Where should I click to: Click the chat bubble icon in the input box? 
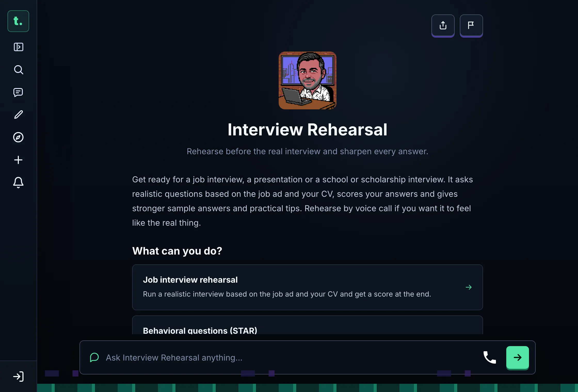pos(94,357)
